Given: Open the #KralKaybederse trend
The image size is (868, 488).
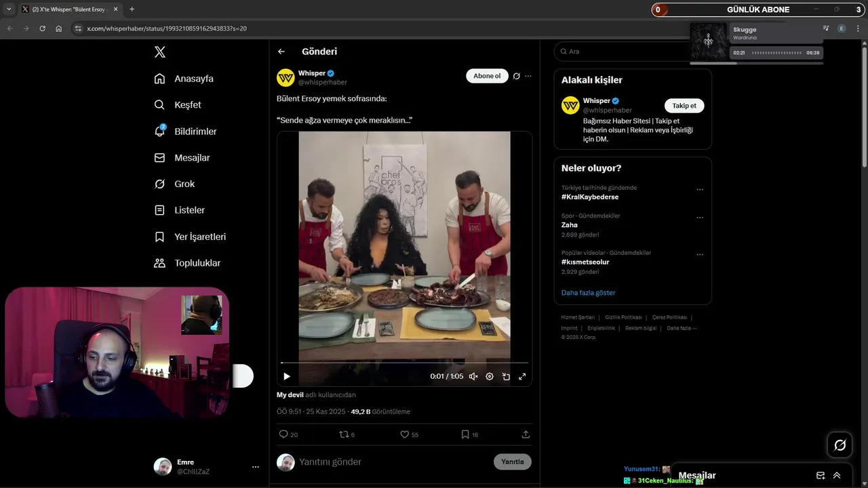Looking at the screenshot, I should point(590,197).
